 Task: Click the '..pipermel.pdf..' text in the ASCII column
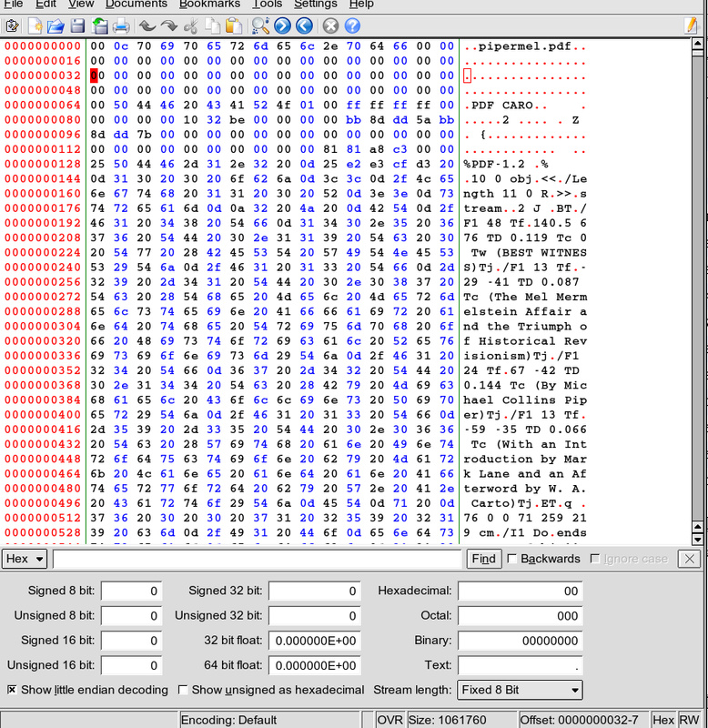[x=524, y=46]
